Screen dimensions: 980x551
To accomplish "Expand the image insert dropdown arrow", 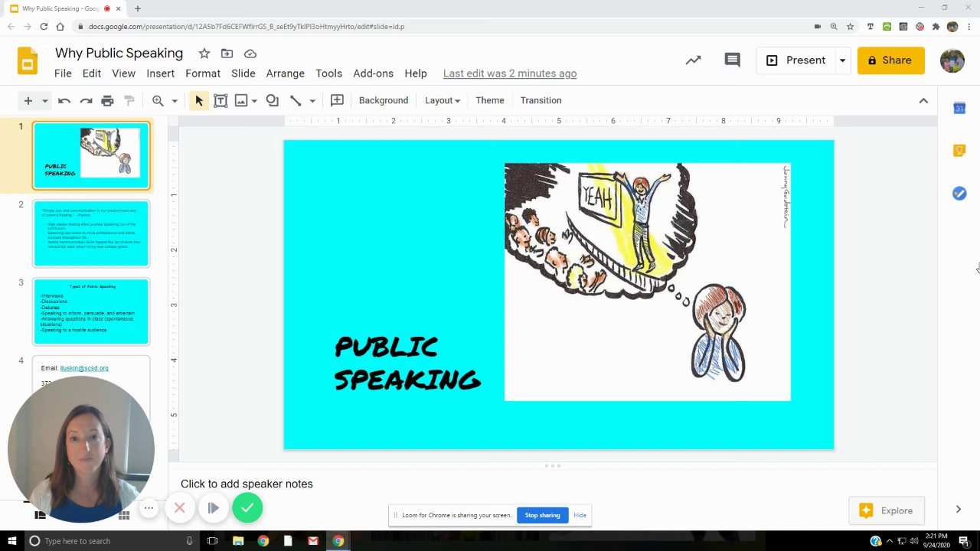I will pyautogui.click(x=254, y=101).
